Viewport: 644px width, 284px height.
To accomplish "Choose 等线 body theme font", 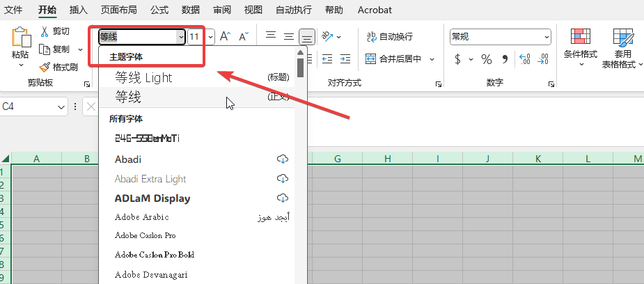I will tap(197, 97).
